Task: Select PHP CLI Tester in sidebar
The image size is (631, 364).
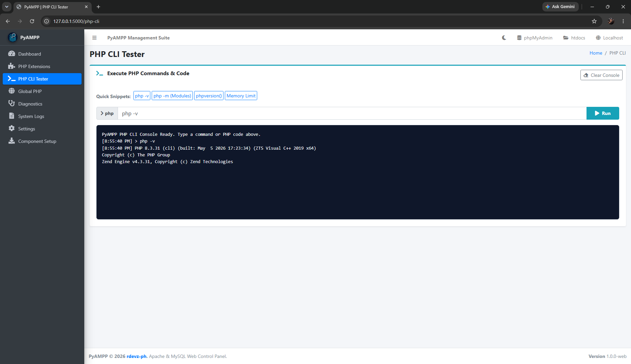Action: (x=42, y=79)
